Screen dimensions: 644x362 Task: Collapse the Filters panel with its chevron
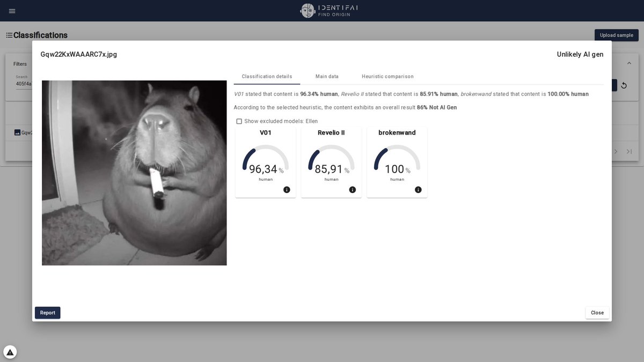629,62
